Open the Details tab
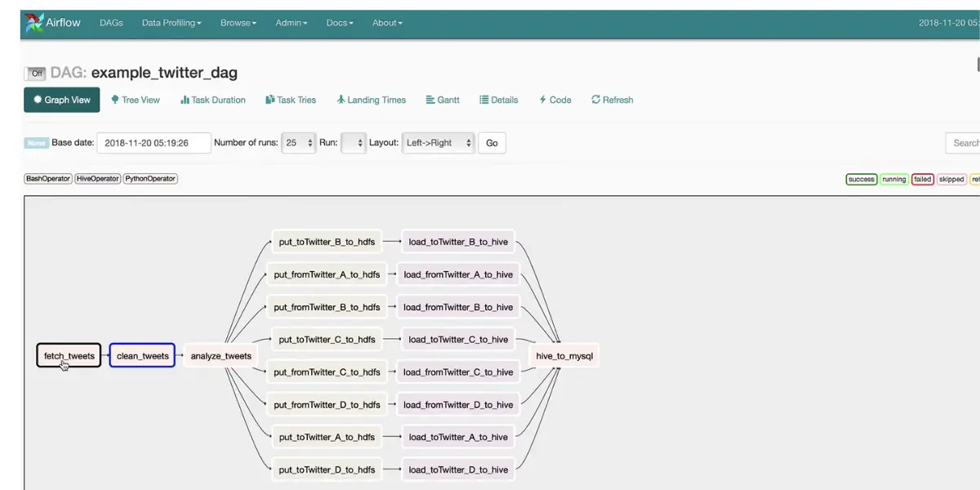The image size is (980, 490). 499,100
